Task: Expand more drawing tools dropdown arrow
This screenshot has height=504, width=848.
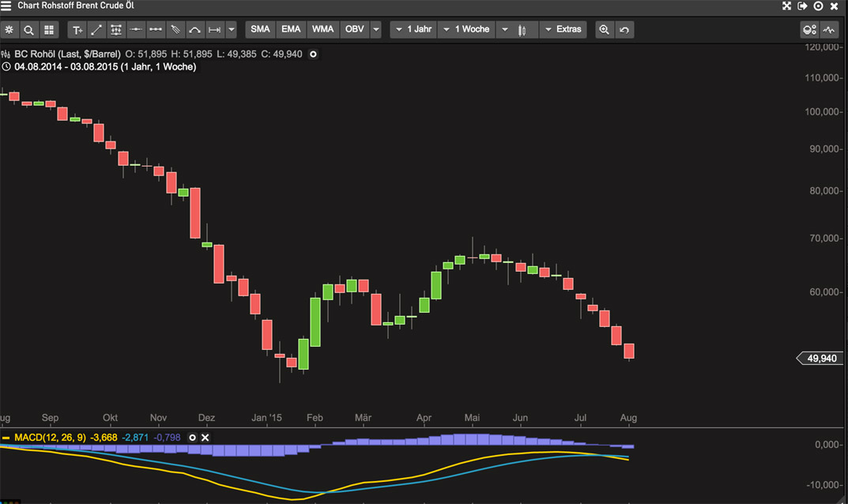Action: coord(232,30)
